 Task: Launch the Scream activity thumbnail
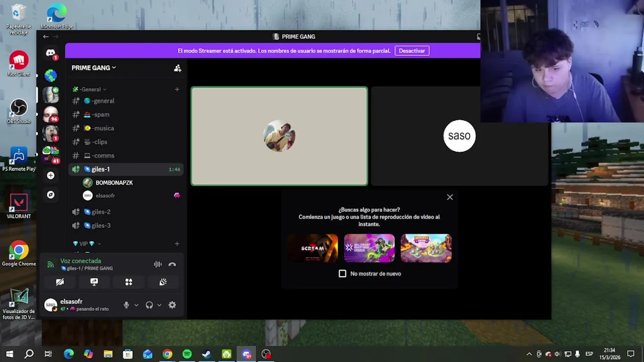click(x=313, y=248)
